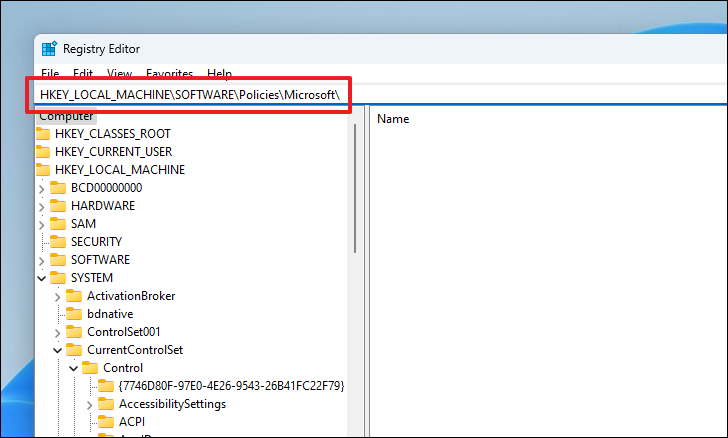Expand the HARDWARE key
The height and width of the screenshot is (438, 728).
[x=42, y=207]
